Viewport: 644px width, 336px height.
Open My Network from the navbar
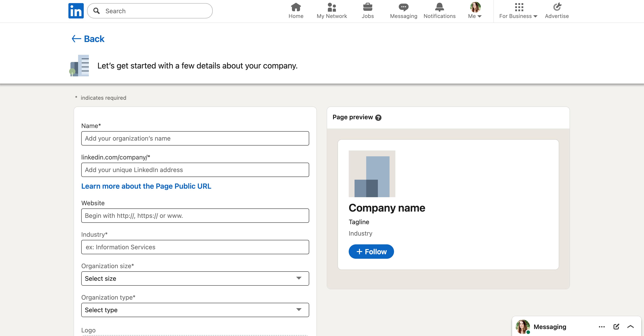pos(331,7)
